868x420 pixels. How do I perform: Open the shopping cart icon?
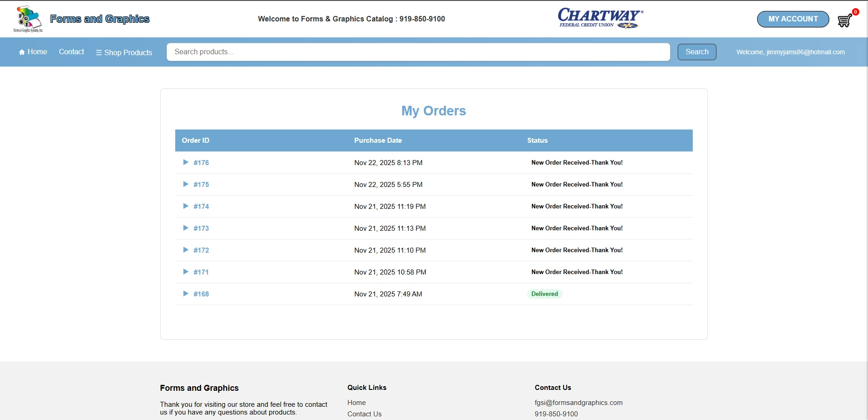pyautogui.click(x=844, y=21)
